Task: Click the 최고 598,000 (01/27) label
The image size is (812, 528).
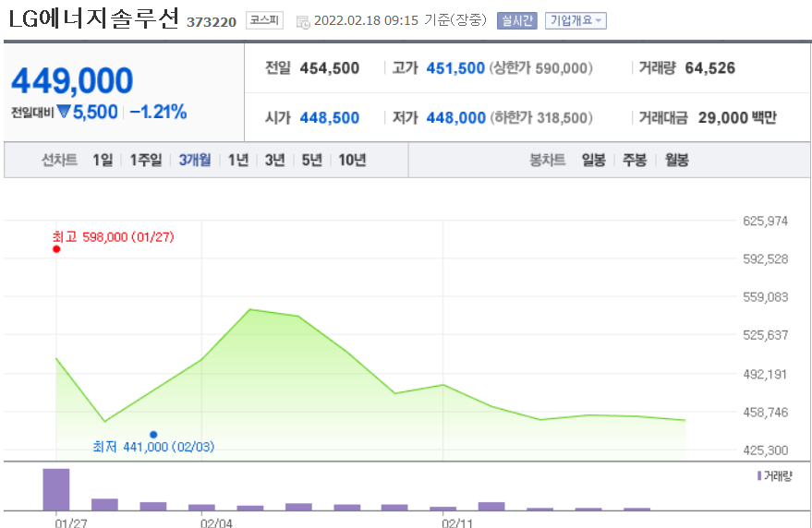Action: pos(113,237)
